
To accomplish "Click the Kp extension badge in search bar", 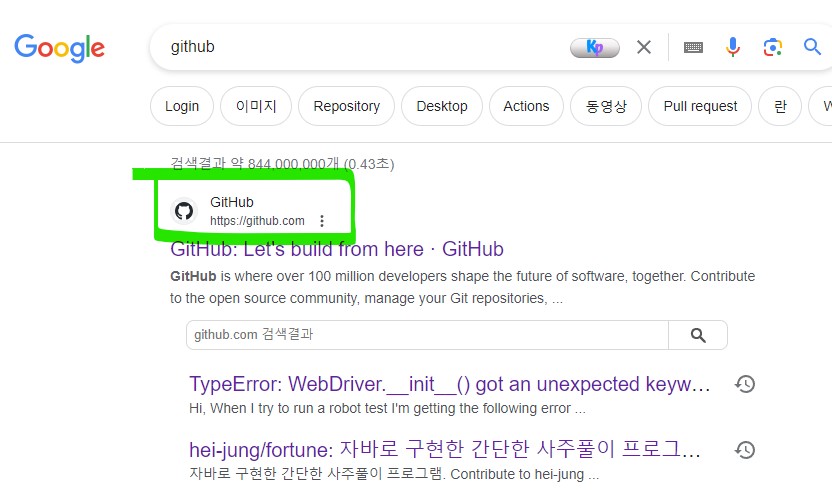I will (x=595, y=48).
